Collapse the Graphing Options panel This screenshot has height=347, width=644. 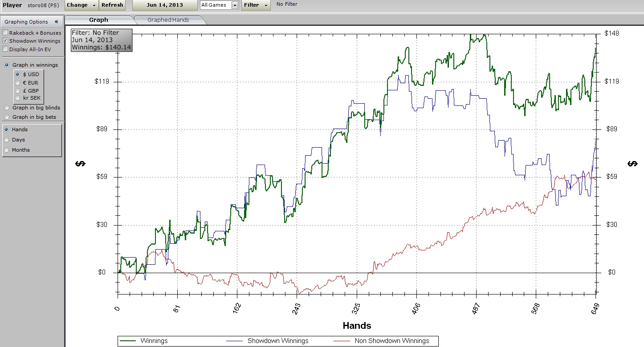[x=57, y=22]
